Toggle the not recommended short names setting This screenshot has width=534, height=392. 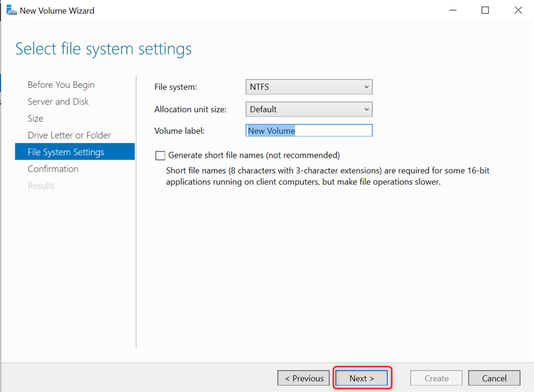click(160, 155)
